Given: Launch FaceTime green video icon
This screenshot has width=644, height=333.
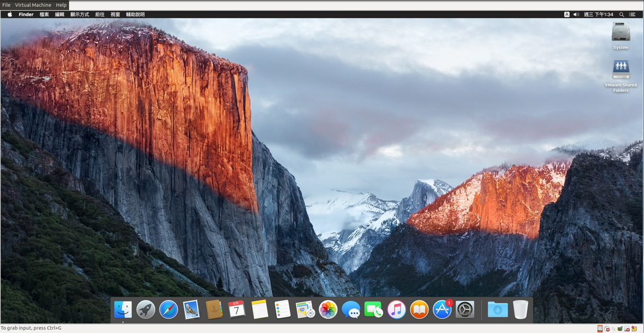Looking at the screenshot, I should click(x=374, y=310).
